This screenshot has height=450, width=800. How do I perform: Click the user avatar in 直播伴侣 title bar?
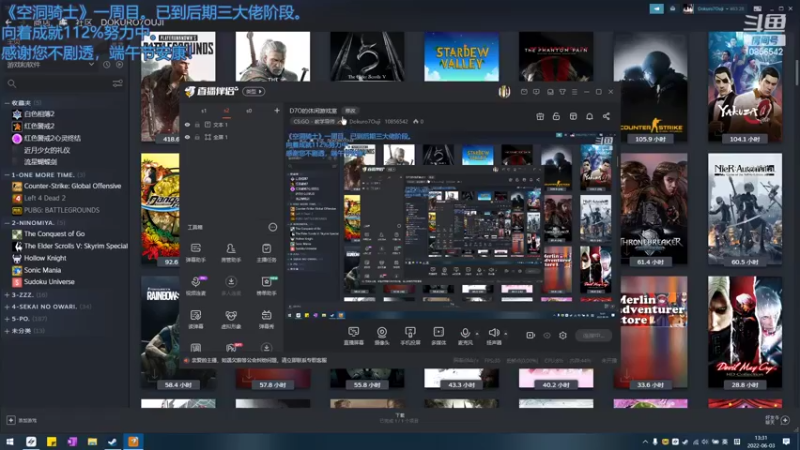click(504, 92)
